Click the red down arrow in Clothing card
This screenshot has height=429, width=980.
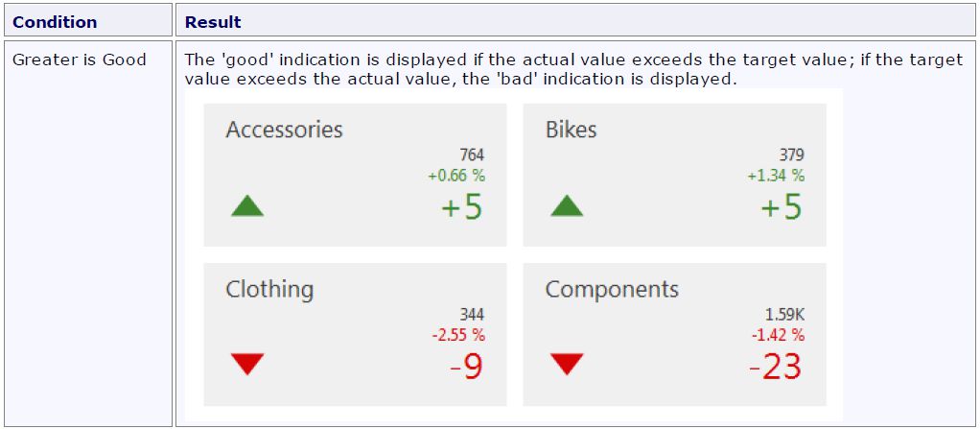coord(247,364)
